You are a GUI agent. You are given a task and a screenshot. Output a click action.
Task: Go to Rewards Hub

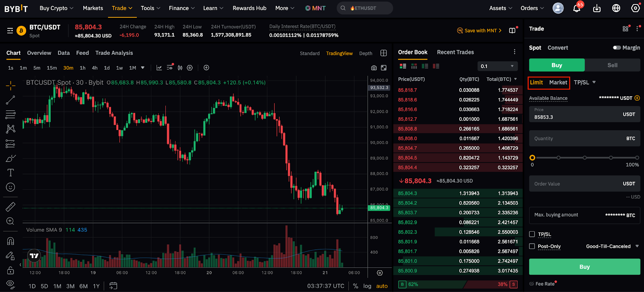click(x=249, y=8)
